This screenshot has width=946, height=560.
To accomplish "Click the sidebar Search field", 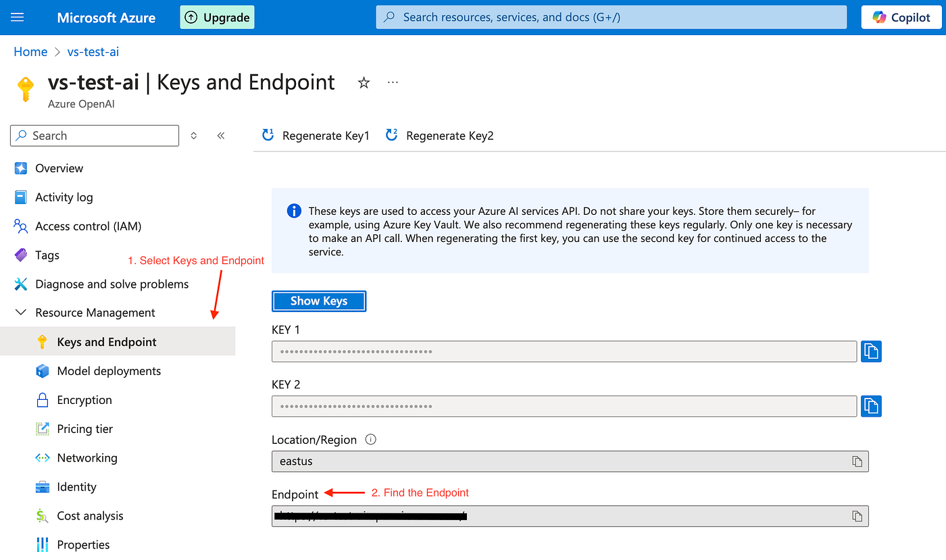I will tap(95, 136).
